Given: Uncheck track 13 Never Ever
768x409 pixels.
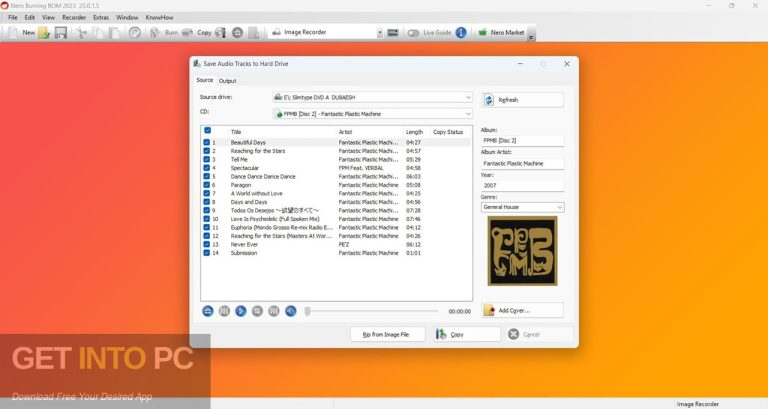Looking at the screenshot, I should click(206, 244).
